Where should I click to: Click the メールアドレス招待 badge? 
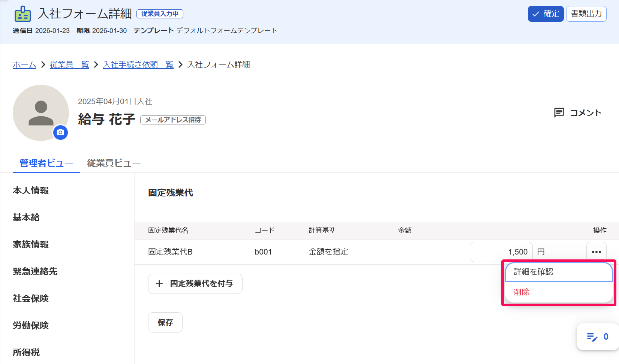173,120
